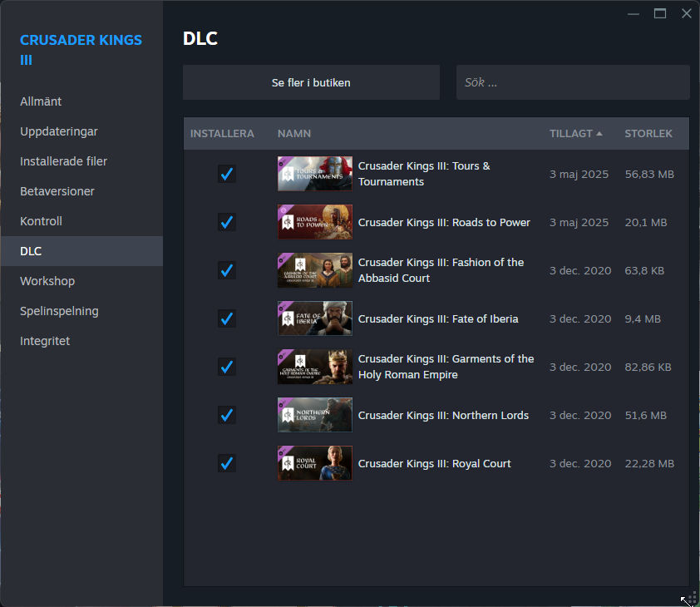
Task: Click 'Crusader Kings III: Fashion of the Abbasid Court' name
Action: (441, 270)
